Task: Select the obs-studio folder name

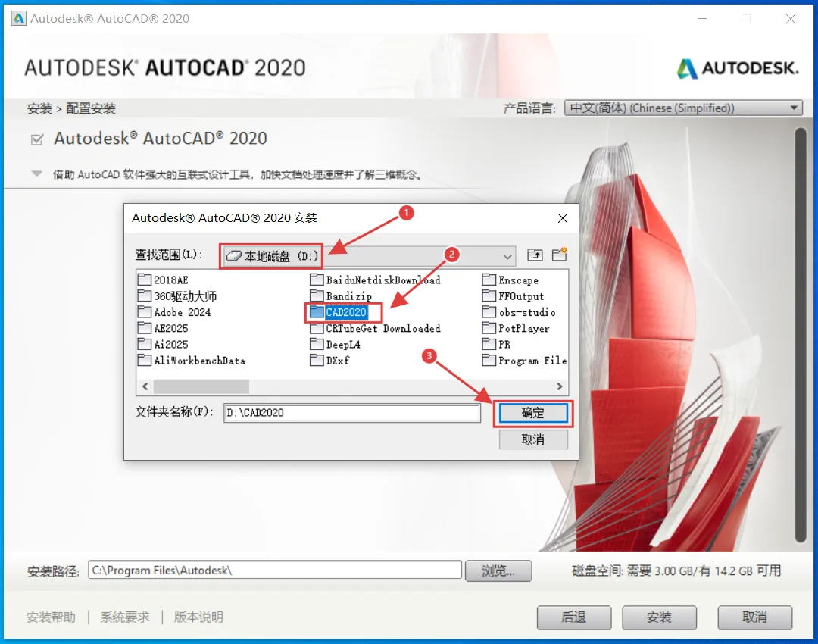Action: [x=527, y=312]
